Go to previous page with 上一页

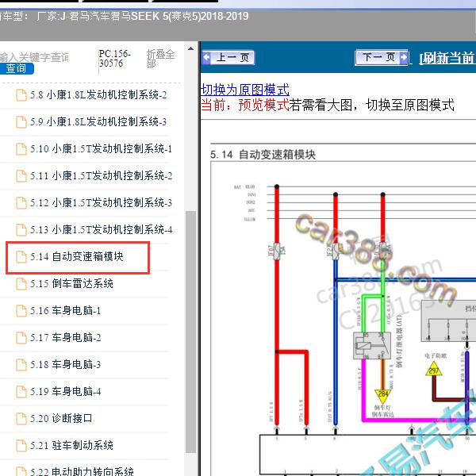click(x=228, y=57)
